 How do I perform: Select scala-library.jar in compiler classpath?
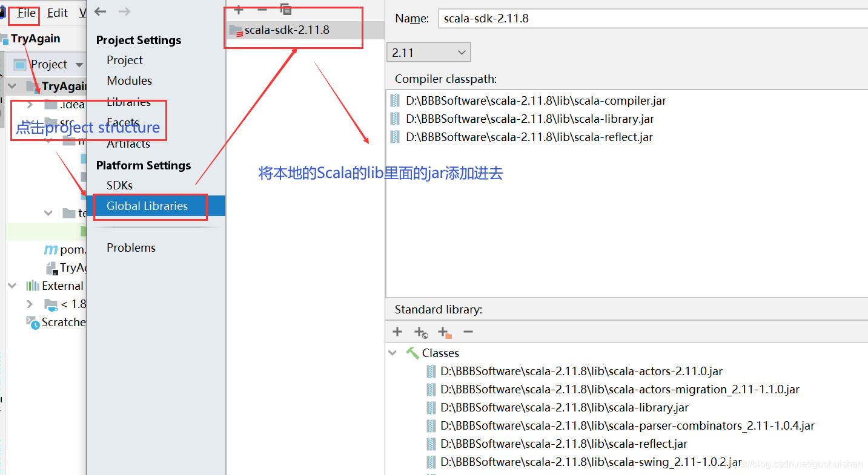point(530,119)
